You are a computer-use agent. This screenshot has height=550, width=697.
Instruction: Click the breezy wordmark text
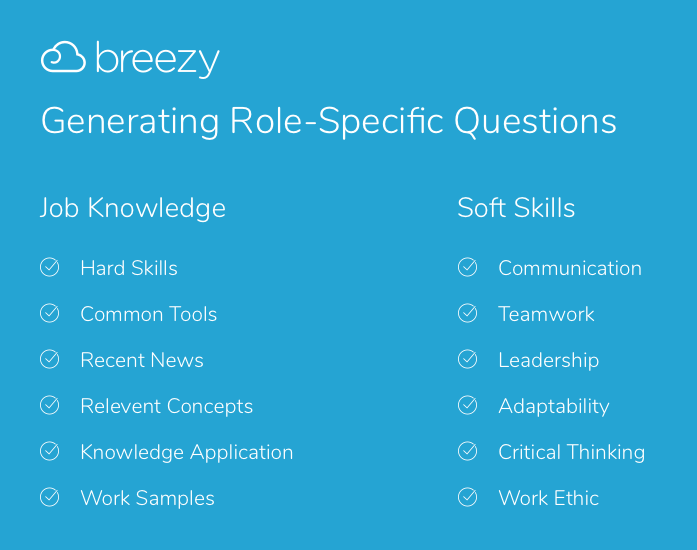(x=158, y=60)
